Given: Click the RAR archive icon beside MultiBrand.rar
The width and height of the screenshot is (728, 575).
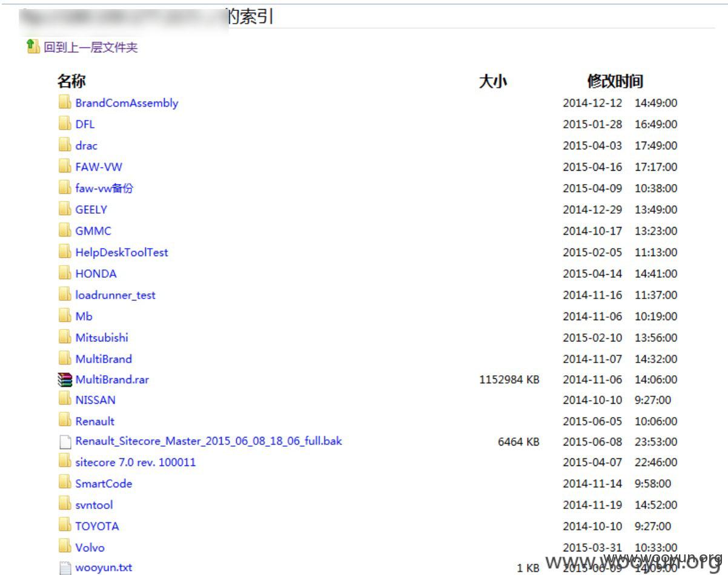Looking at the screenshot, I should (x=65, y=379).
